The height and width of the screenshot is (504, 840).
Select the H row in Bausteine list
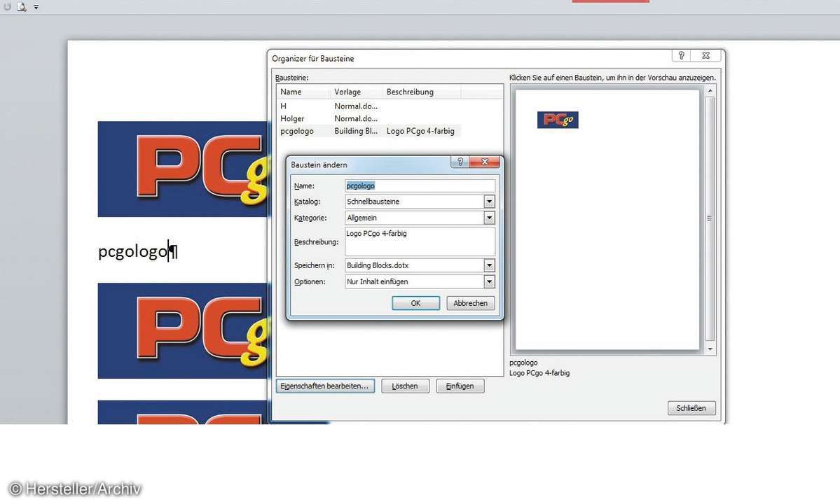tap(369, 106)
